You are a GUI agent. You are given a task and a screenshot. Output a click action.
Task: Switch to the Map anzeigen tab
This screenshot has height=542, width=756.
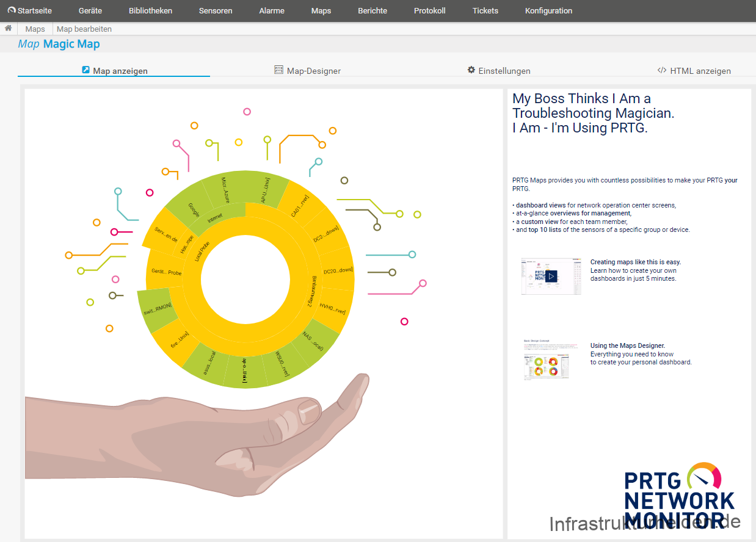point(114,71)
